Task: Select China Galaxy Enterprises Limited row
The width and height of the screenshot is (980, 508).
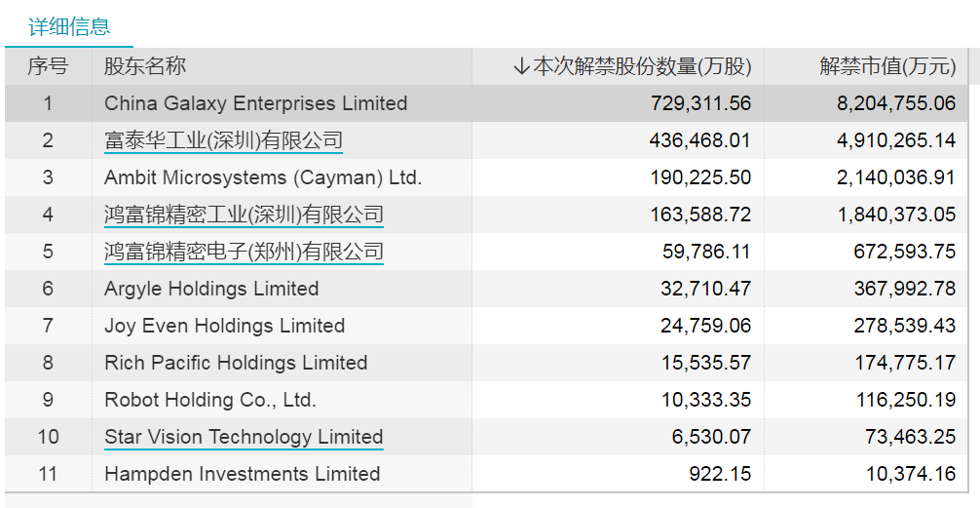Action: pyautogui.click(x=486, y=103)
